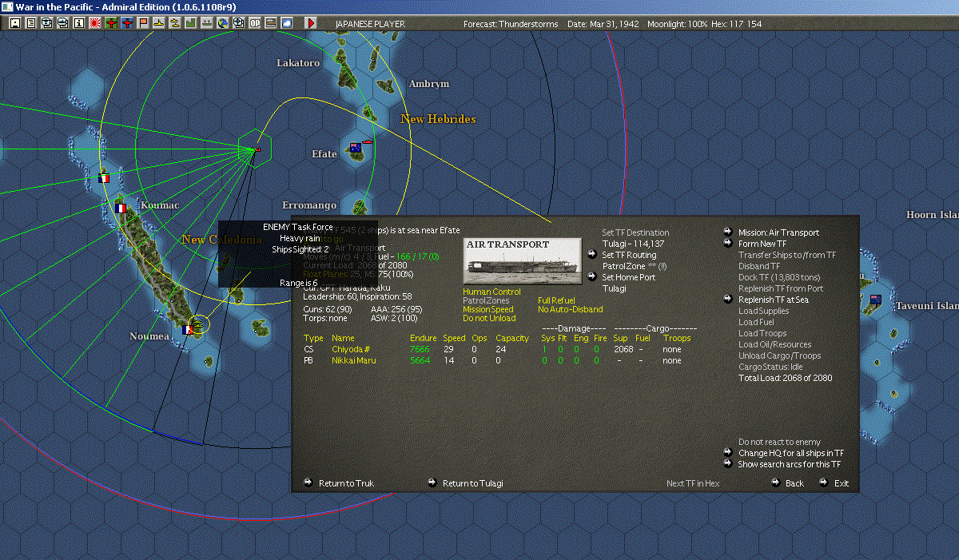The width and height of the screenshot is (959, 560).
Task: Toggle Human Control setting
Action: [491, 292]
